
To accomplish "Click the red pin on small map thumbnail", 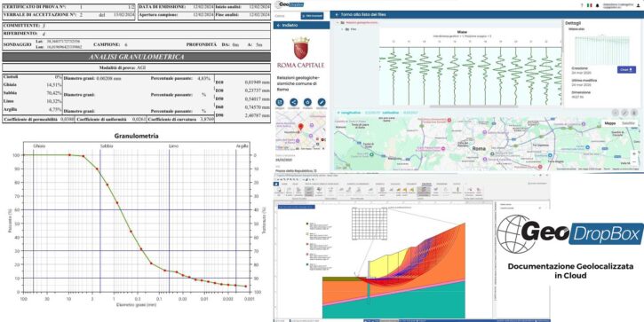I will coord(300,127).
